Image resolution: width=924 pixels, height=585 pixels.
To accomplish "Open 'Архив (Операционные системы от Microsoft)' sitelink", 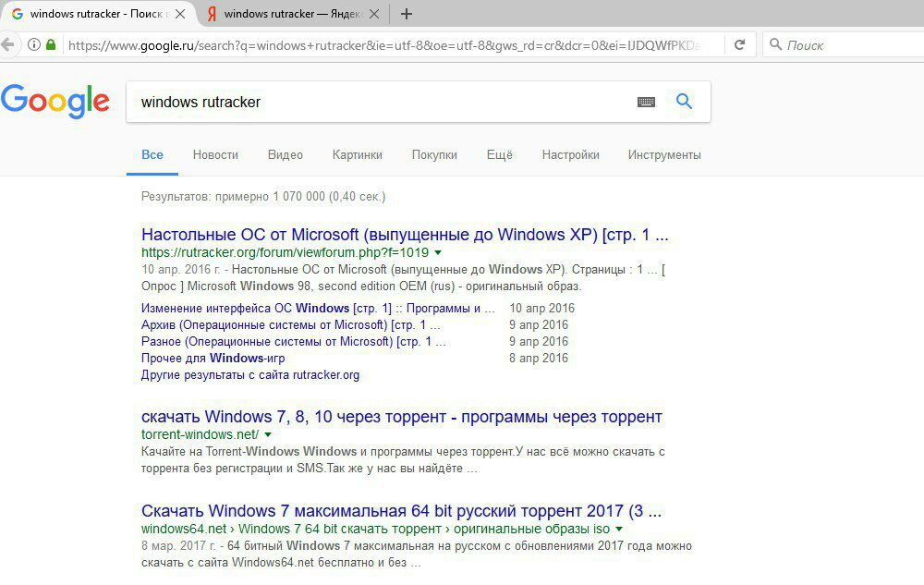I will click(290, 324).
